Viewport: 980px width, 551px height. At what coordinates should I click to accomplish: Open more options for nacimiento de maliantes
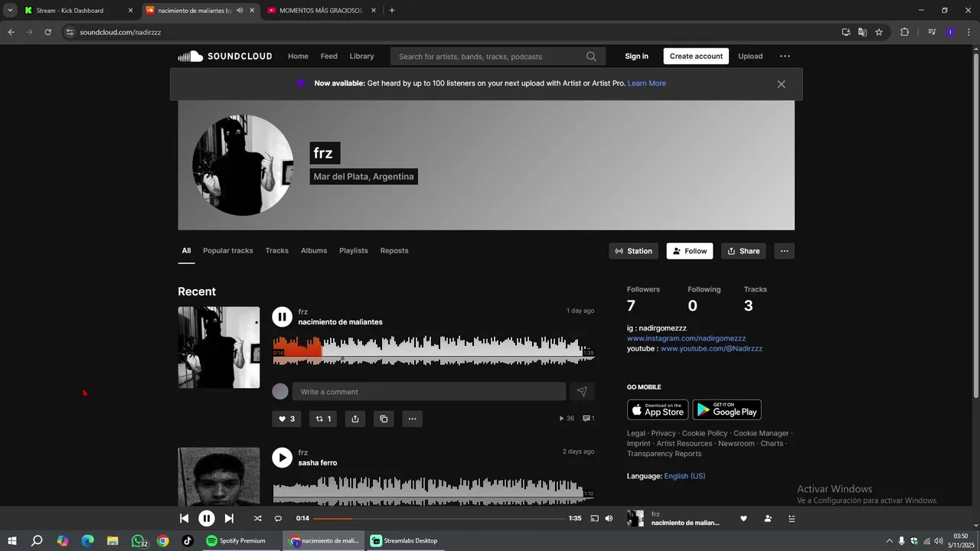click(412, 419)
